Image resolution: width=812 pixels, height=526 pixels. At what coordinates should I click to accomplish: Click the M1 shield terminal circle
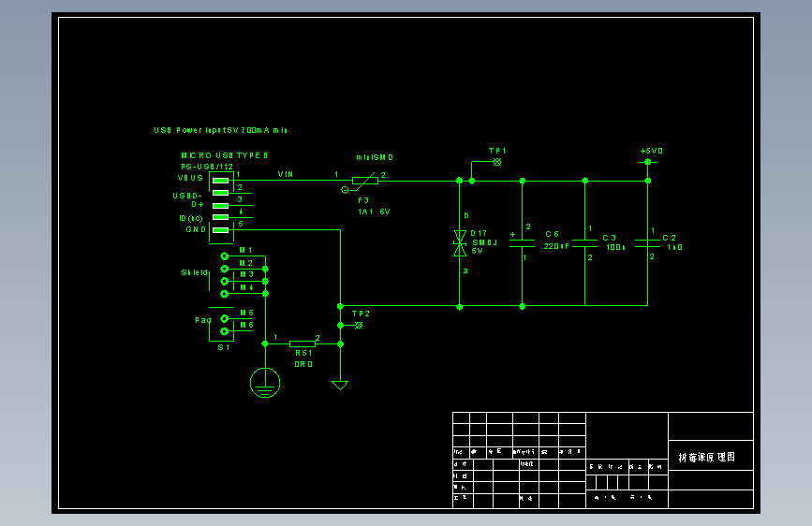pos(224,256)
